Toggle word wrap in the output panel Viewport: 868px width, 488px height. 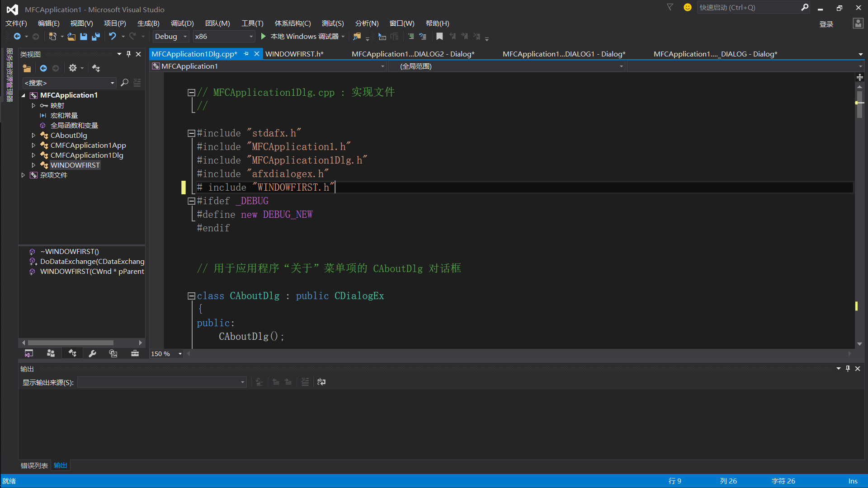click(x=321, y=382)
